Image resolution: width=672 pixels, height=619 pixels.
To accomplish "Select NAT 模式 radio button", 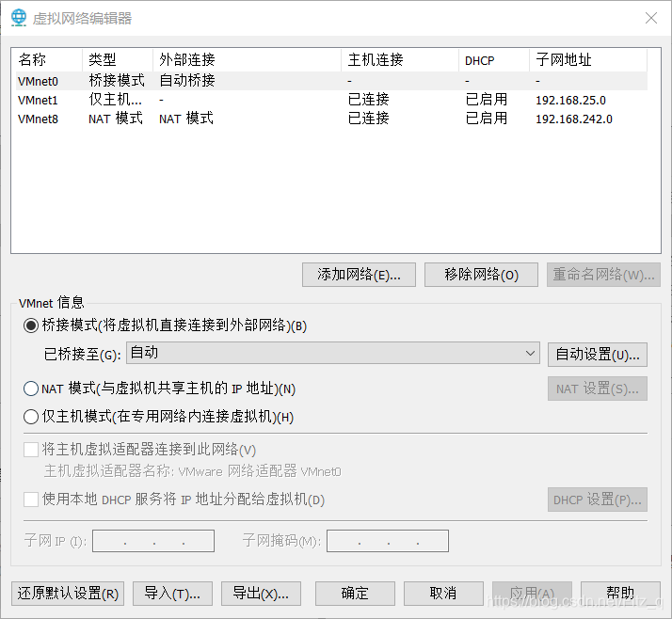I will click(31, 389).
